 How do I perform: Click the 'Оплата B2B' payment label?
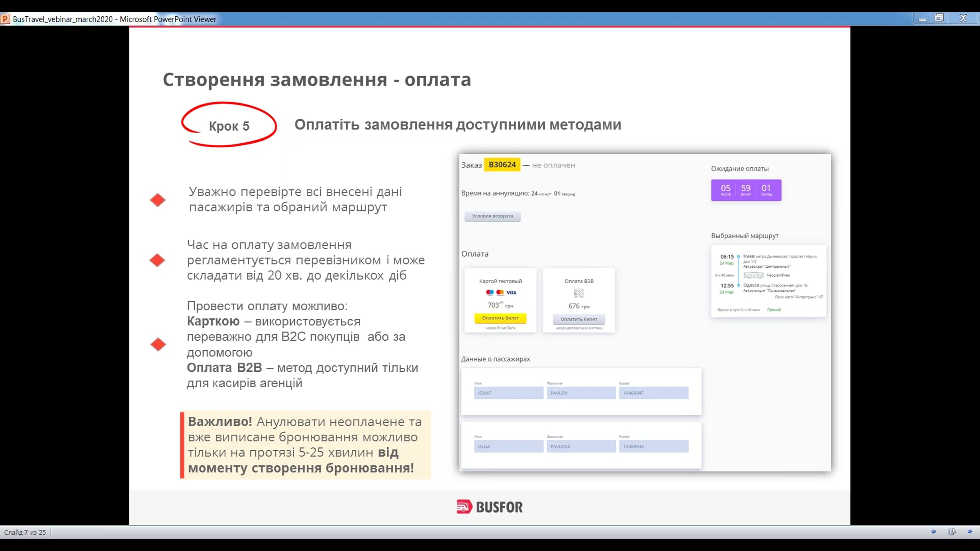tap(579, 281)
